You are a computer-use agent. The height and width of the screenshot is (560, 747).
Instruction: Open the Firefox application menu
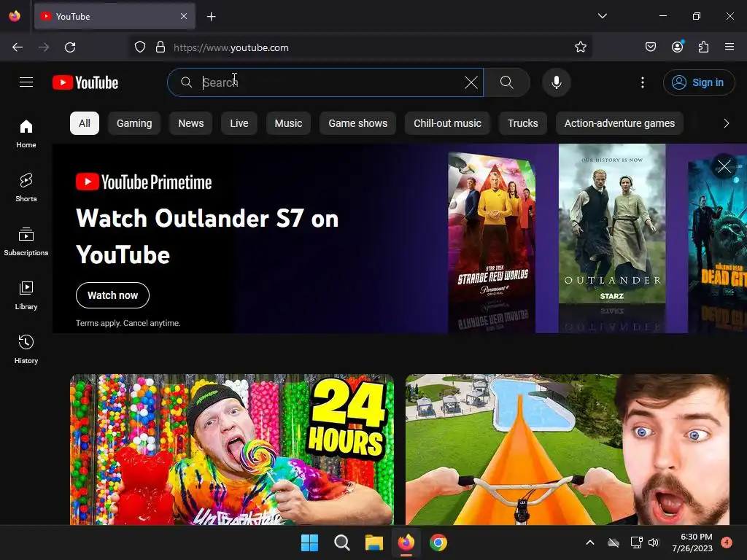tap(729, 47)
